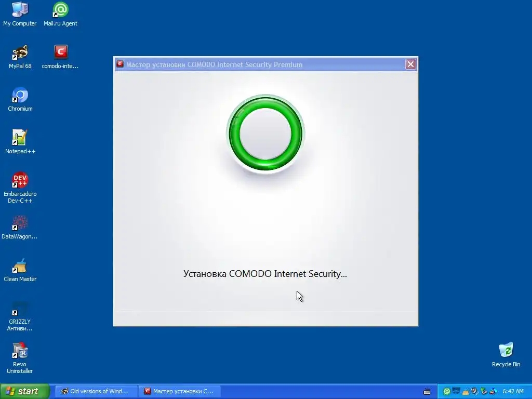Click the on-screen keyboard icon in taskbar
Image resolution: width=532 pixels, height=399 pixels.
[x=427, y=392]
